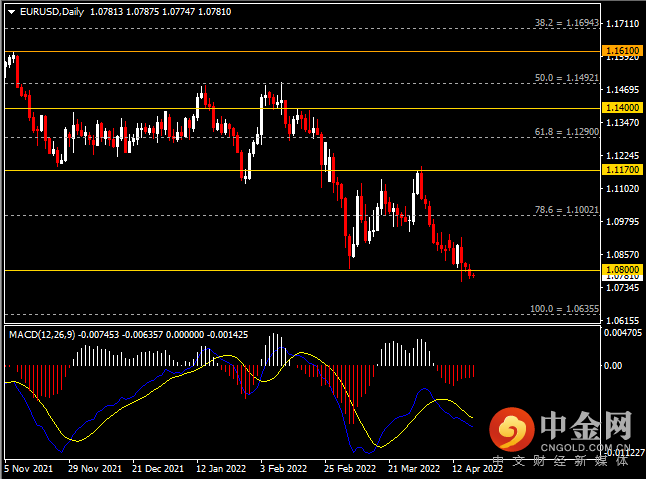
Task: Click the CNGOLD swirl logo icon
Action: [x=512, y=429]
